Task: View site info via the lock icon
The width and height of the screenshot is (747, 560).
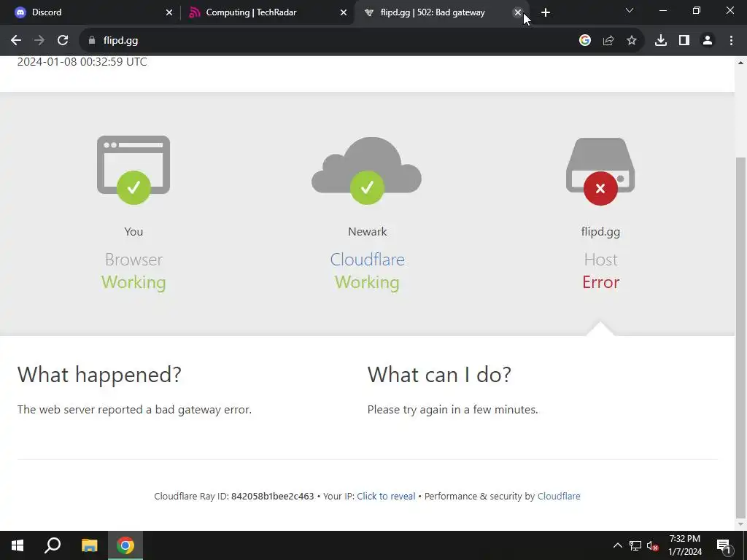Action: coord(92,41)
